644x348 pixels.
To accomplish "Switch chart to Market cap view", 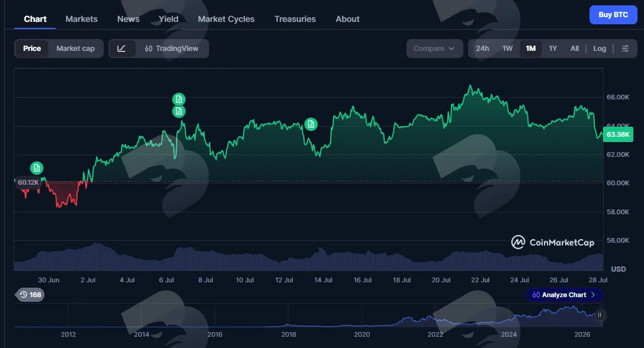I will [76, 49].
